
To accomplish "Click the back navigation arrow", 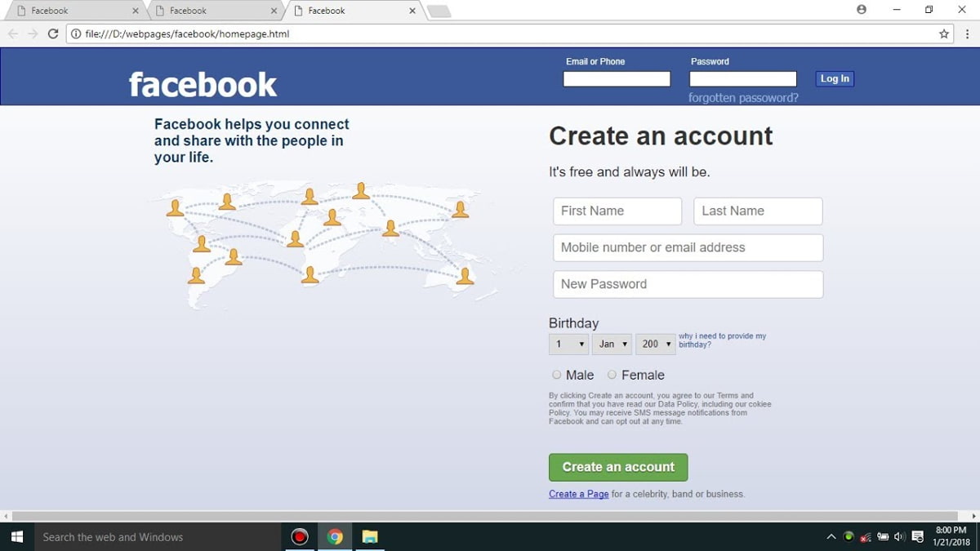I will [x=13, y=33].
